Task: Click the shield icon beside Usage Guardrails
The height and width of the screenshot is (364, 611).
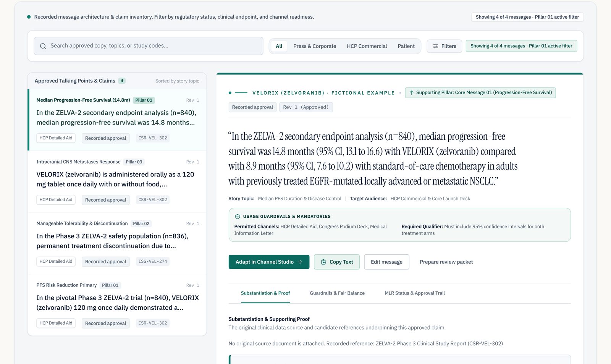Action: click(238, 217)
